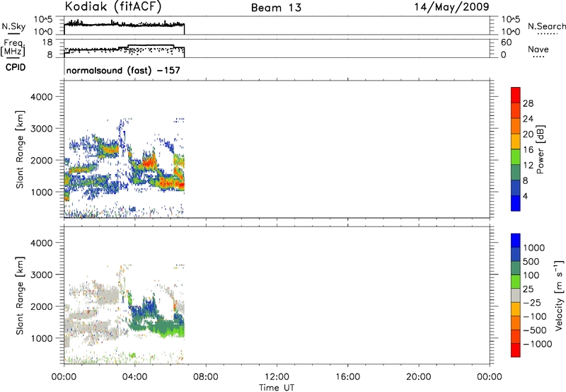Viewport: 566px width, 392px height.
Task: Click the "16:00" time tick label
Action: (x=347, y=377)
